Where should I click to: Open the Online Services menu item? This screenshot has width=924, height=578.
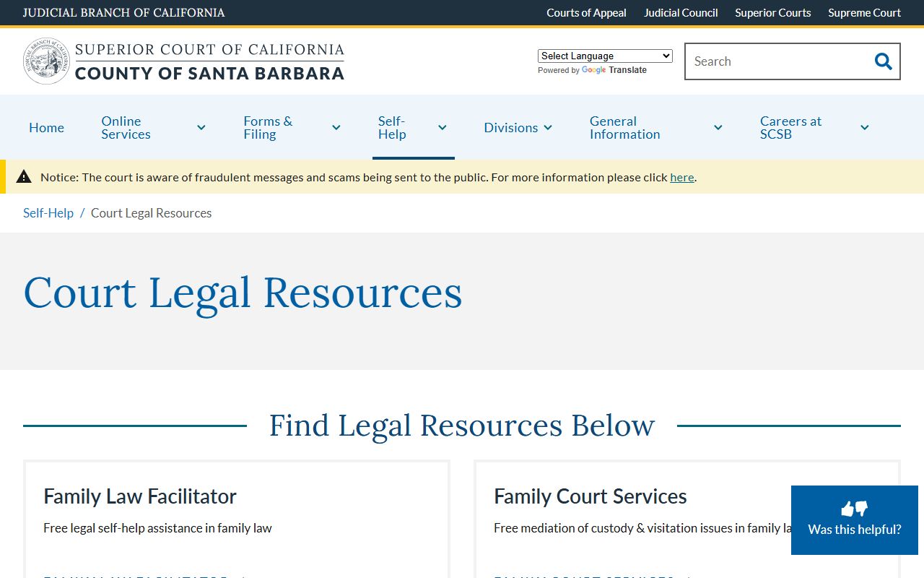pyautogui.click(x=126, y=128)
